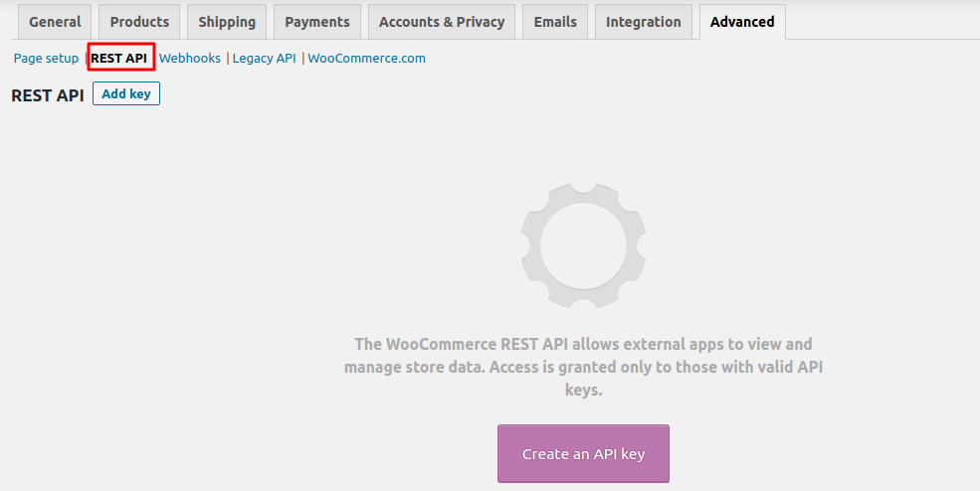Open the Page setup section link
Image resolution: width=980 pixels, height=491 pixels.
(x=46, y=59)
